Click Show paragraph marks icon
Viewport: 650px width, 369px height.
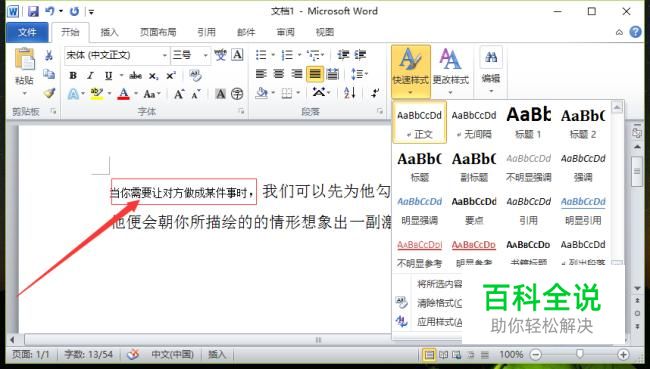tap(376, 93)
